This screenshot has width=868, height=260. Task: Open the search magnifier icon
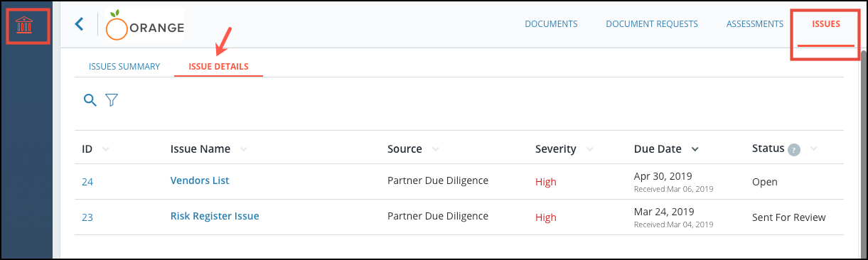point(90,100)
